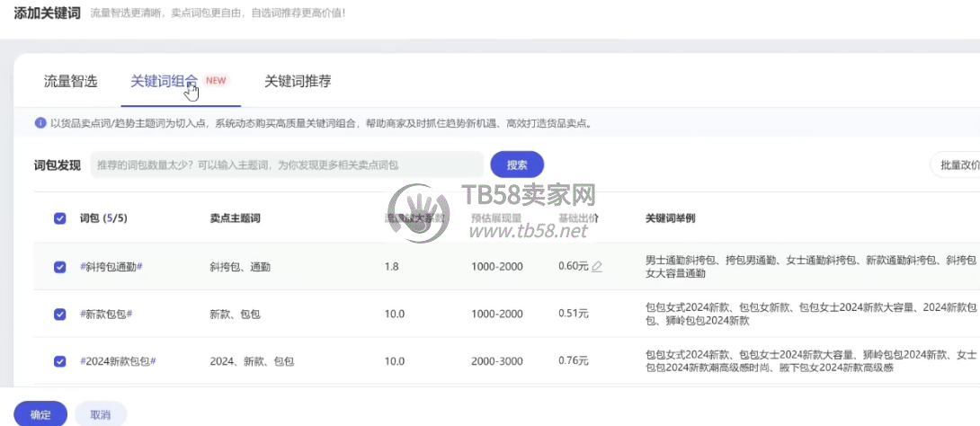Click the 基础出价 column header
The image size is (980, 426).
[x=579, y=218]
